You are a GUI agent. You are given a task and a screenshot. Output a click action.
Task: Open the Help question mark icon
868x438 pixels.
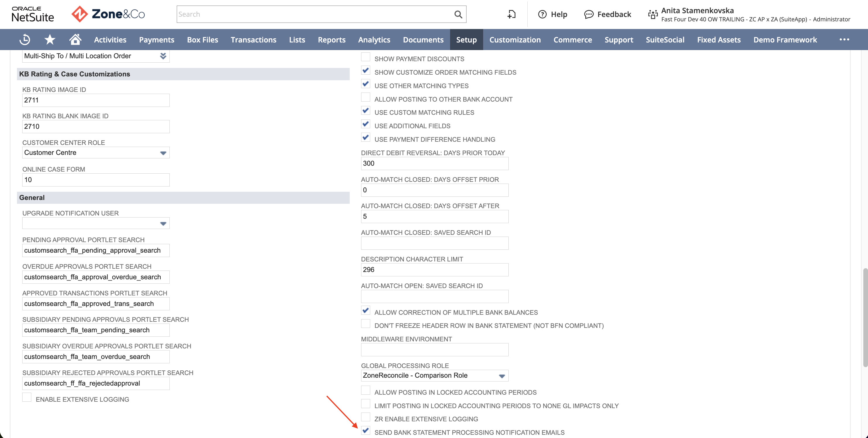pos(542,14)
